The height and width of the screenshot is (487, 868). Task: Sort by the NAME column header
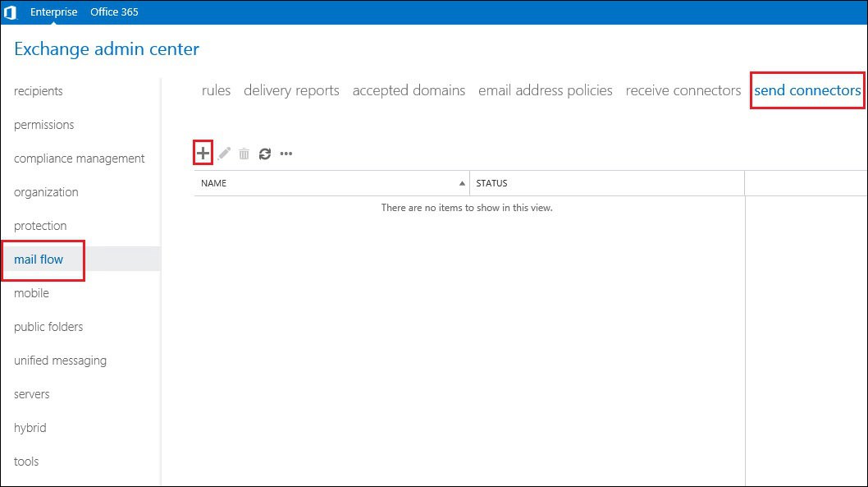point(331,183)
